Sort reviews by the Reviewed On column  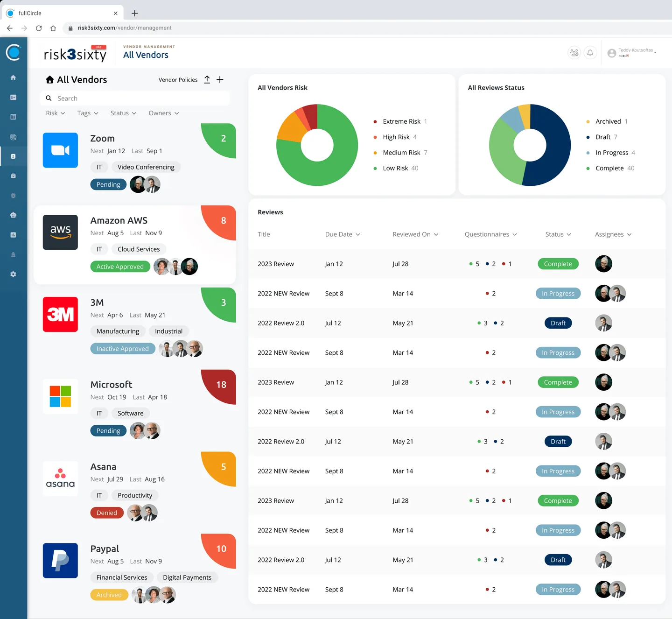415,234
